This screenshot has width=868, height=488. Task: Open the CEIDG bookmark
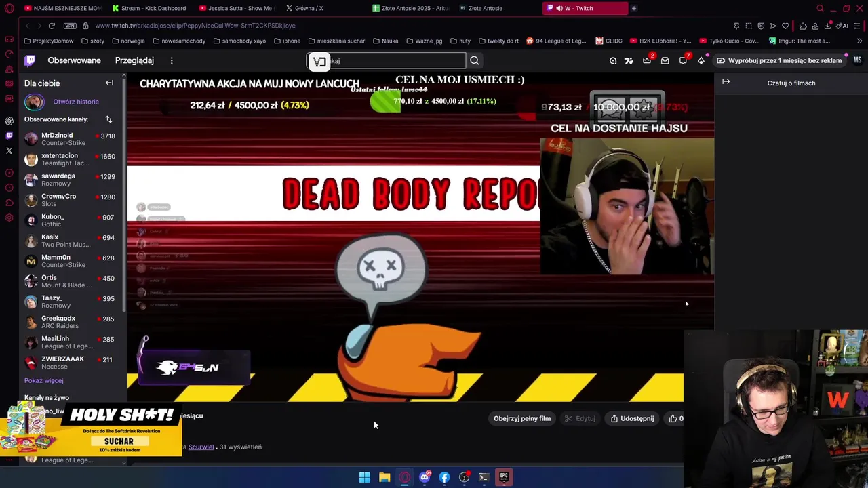coord(609,41)
